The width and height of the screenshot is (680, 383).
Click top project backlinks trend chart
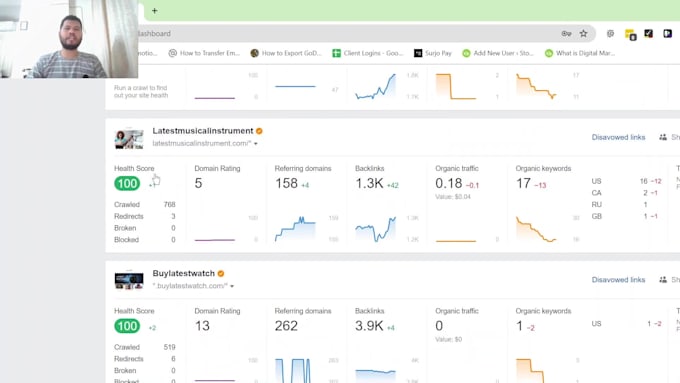click(x=376, y=86)
